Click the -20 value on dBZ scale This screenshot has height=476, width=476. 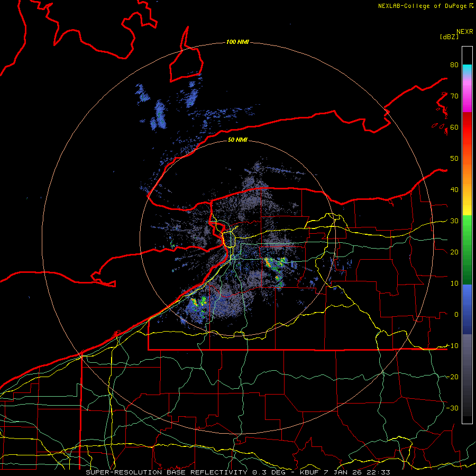click(x=452, y=377)
